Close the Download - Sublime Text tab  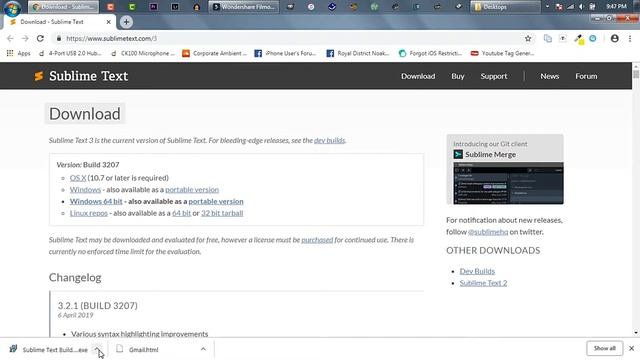click(108, 22)
